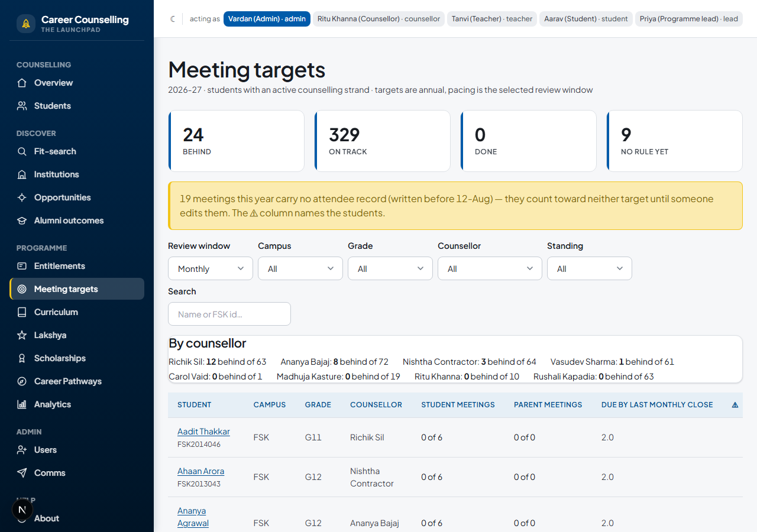
Task: Click the 9 No Rule Yet card
Action: pos(674,141)
